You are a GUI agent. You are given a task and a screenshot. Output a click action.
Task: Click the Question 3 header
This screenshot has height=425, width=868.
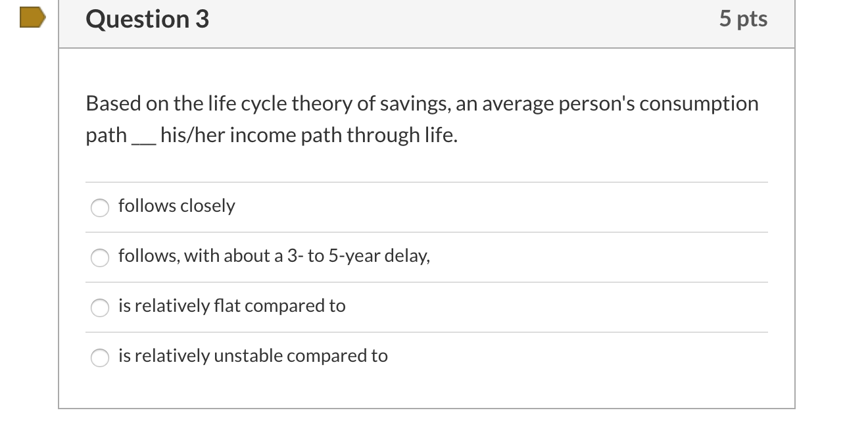146,19
